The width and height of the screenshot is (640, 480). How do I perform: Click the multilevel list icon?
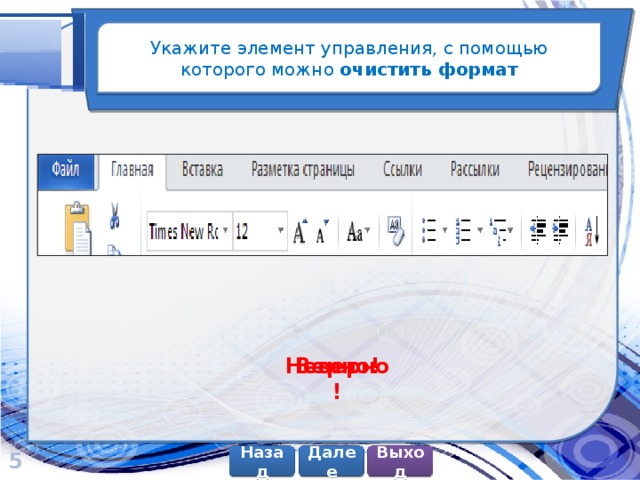coord(498,231)
